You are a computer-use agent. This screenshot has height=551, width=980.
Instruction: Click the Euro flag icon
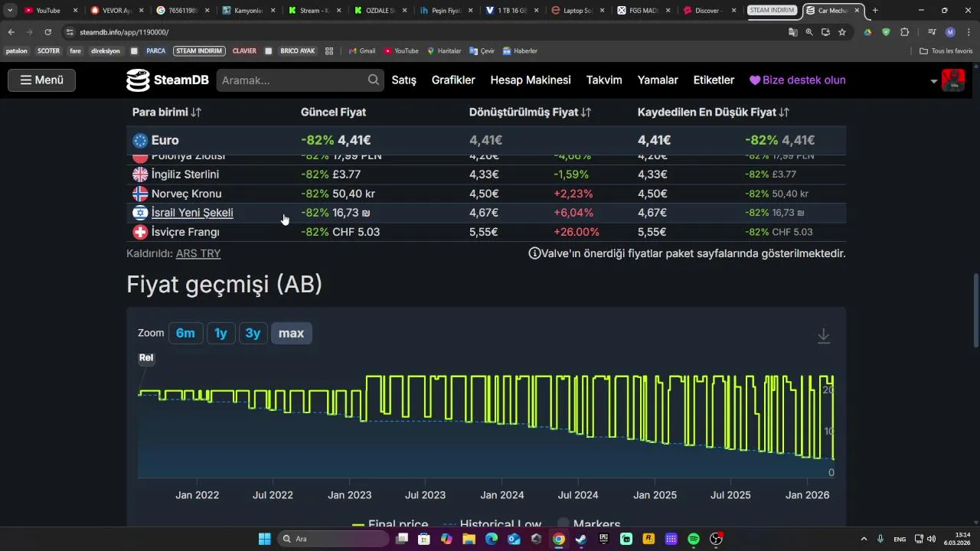pyautogui.click(x=140, y=140)
